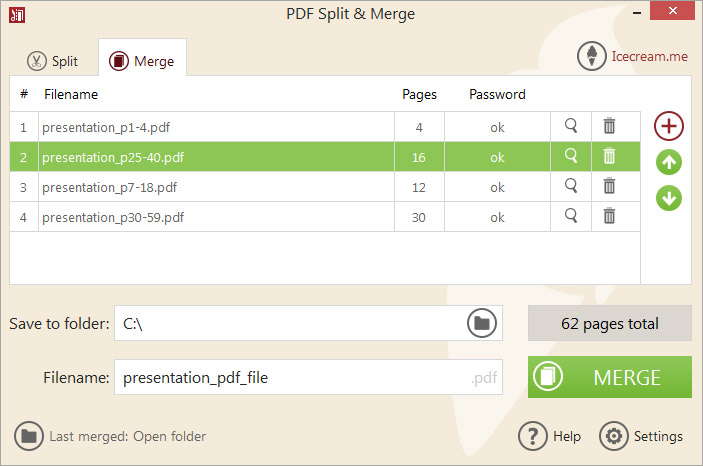Delete presentation_p1-4.pdf using trash icon
Viewport: 703px width, 466px height.
pyautogui.click(x=609, y=127)
